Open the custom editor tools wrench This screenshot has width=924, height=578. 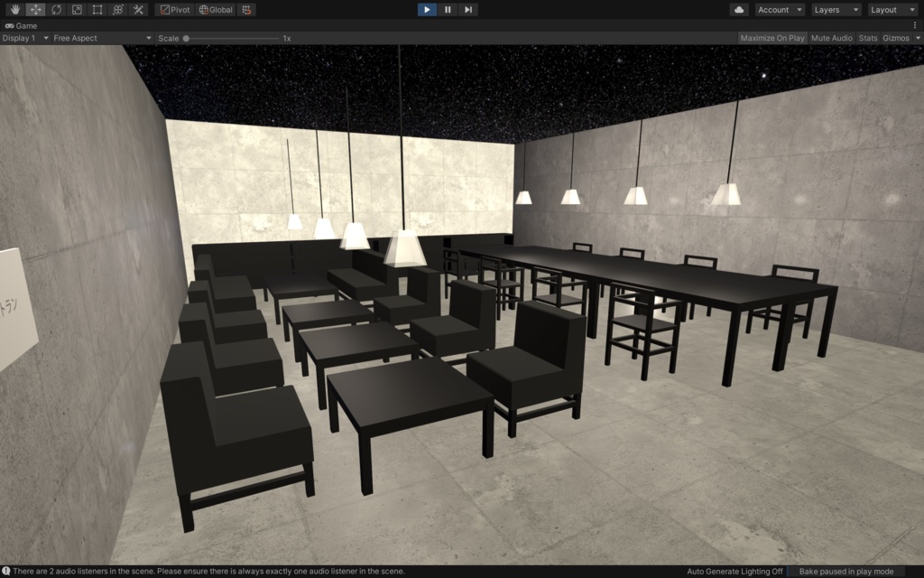138,9
